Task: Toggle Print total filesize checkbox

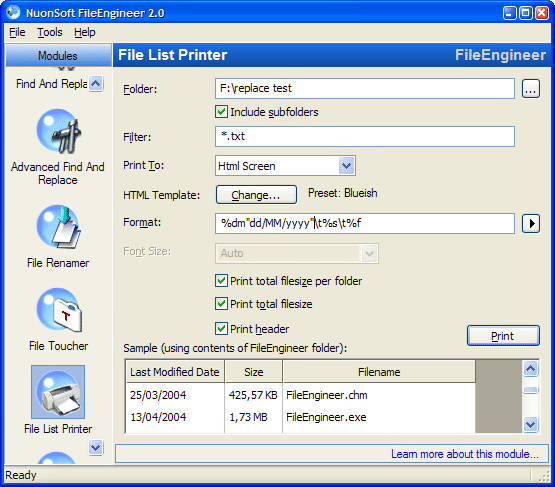Action: pyautogui.click(x=222, y=304)
